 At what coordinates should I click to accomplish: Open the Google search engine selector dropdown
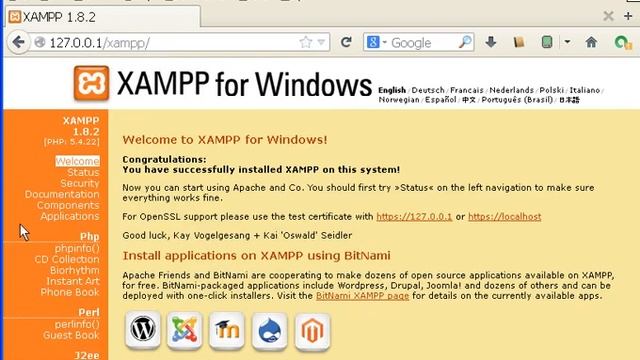tap(384, 42)
